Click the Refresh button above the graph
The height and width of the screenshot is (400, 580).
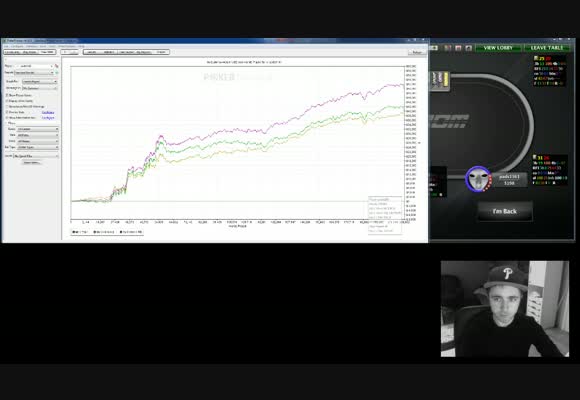(x=417, y=52)
